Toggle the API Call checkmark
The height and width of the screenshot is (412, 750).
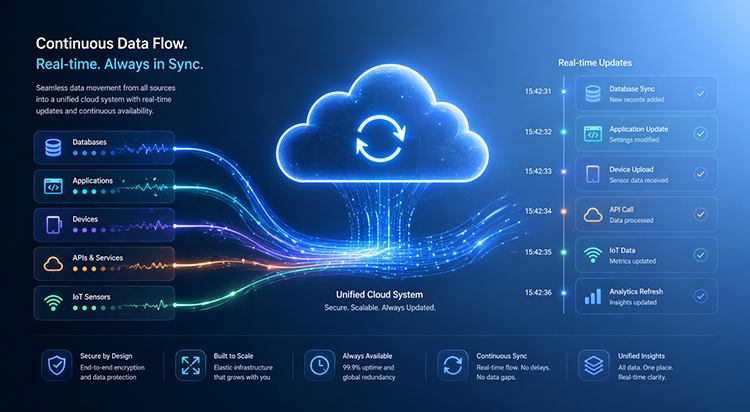(701, 214)
